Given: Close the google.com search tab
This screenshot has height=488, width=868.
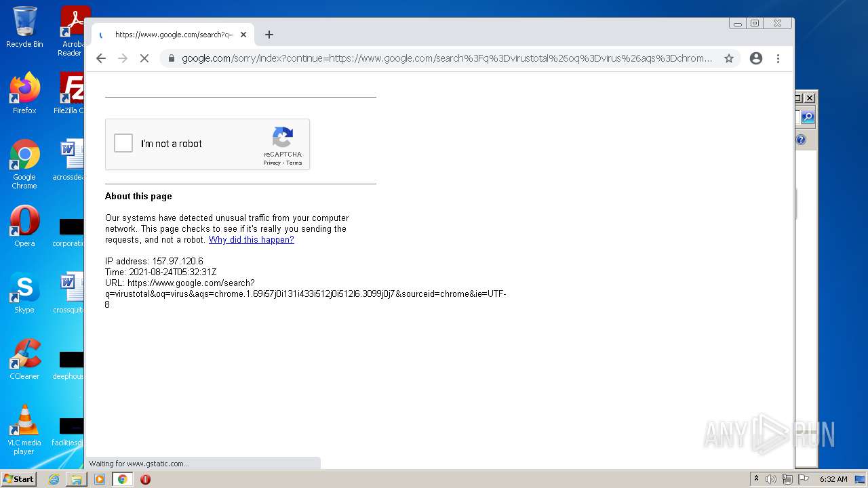Looking at the screenshot, I should click(x=243, y=35).
